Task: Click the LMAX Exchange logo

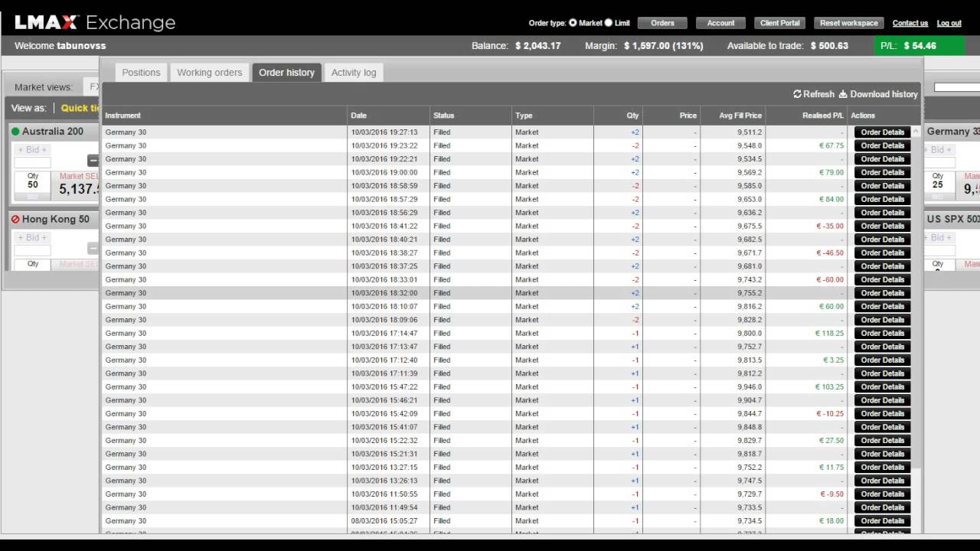Action: click(95, 22)
